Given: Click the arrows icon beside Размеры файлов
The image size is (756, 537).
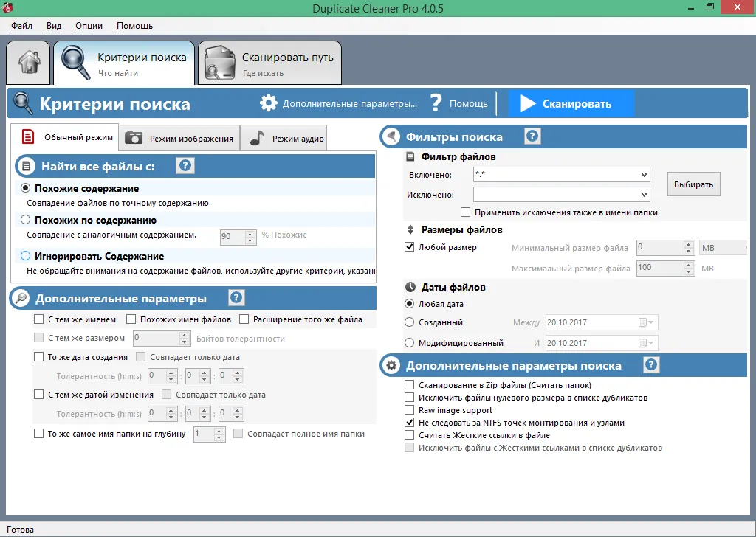Looking at the screenshot, I should [x=410, y=229].
